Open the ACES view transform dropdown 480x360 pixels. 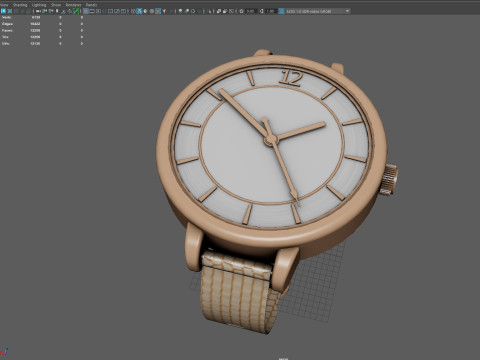(318, 11)
